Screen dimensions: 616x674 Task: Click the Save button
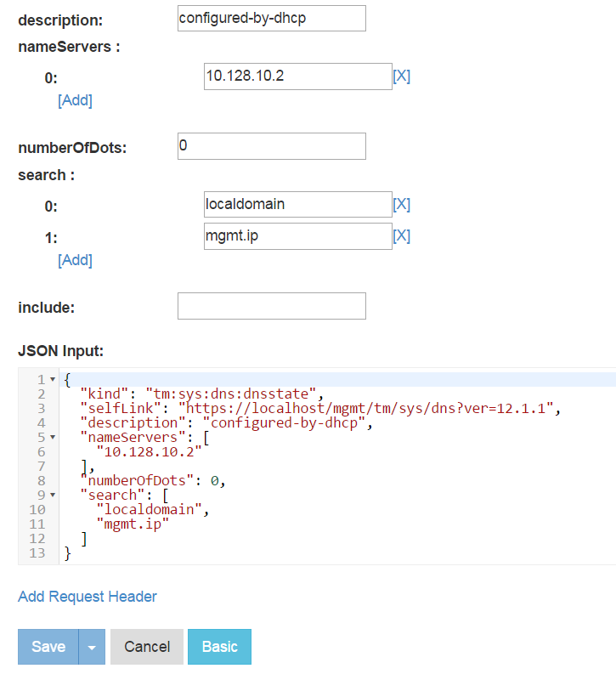[x=48, y=647]
